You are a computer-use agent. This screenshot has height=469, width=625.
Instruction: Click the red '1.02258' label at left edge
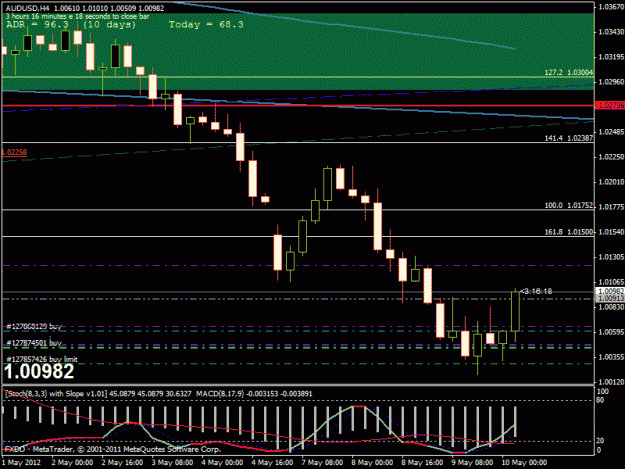click(15, 152)
